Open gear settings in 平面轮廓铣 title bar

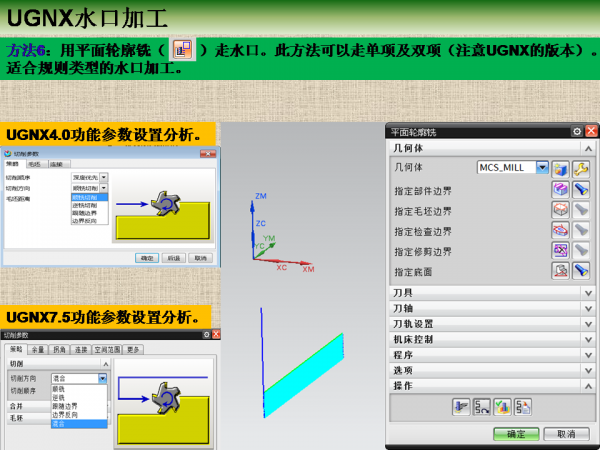[x=577, y=132]
